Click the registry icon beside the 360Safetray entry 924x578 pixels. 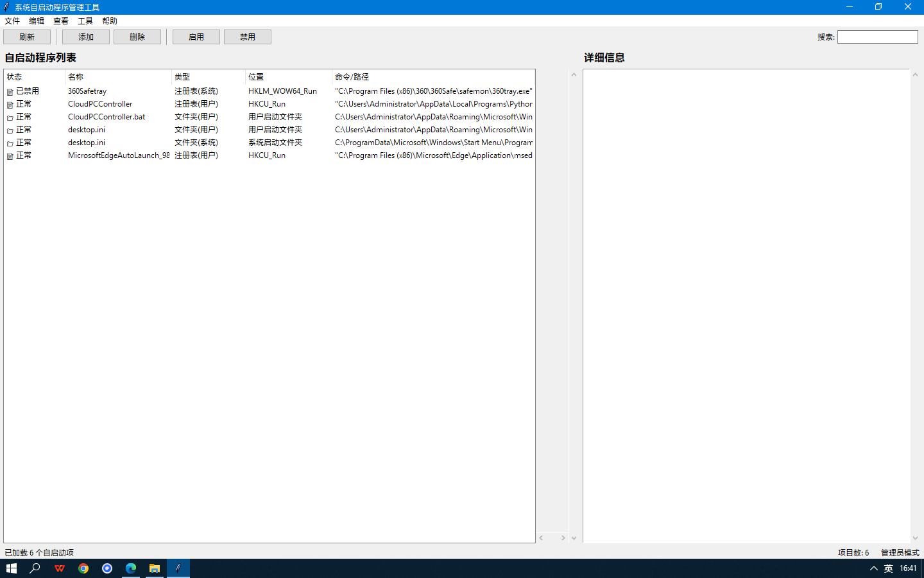click(x=10, y=91)
